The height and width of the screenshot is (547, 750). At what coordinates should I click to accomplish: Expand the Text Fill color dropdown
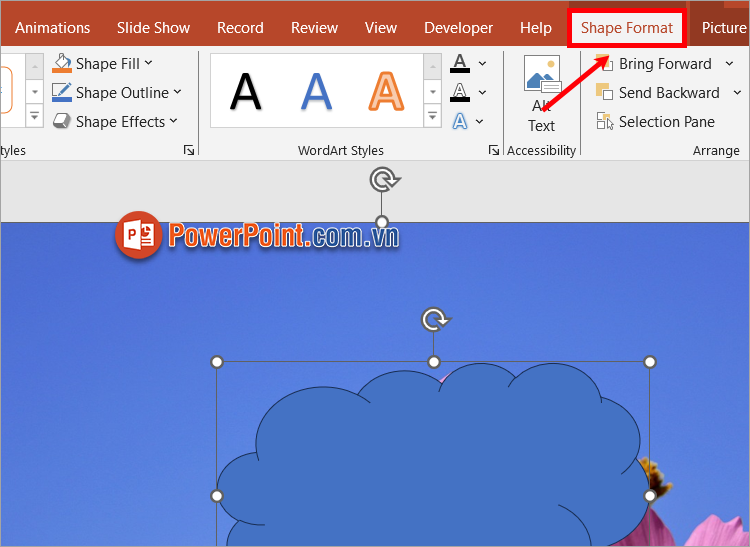pos(482,64)
